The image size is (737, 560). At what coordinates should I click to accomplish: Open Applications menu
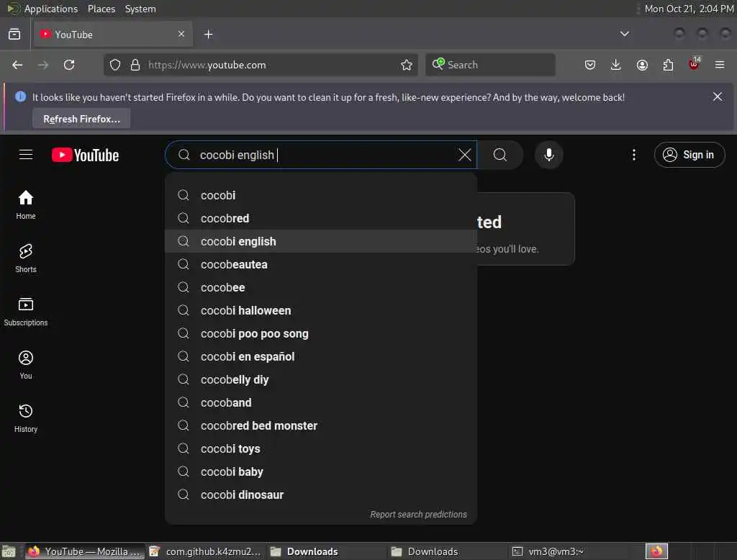[51, 9]
